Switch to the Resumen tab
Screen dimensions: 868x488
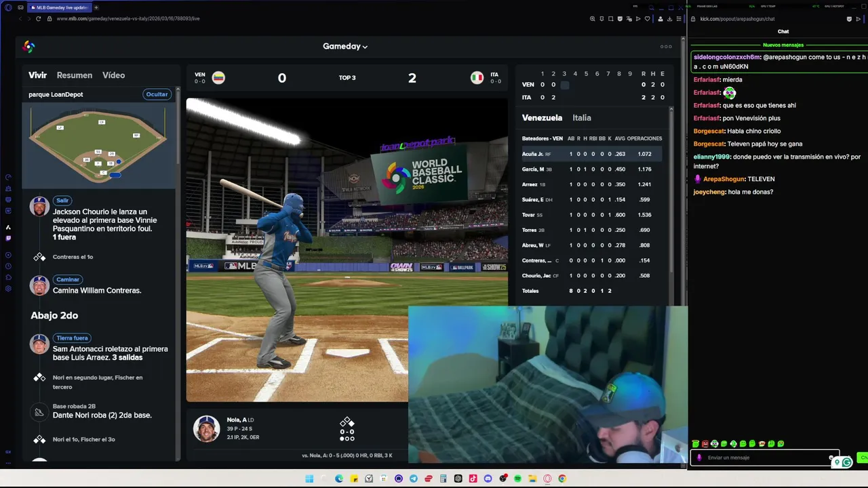(75, 75)
